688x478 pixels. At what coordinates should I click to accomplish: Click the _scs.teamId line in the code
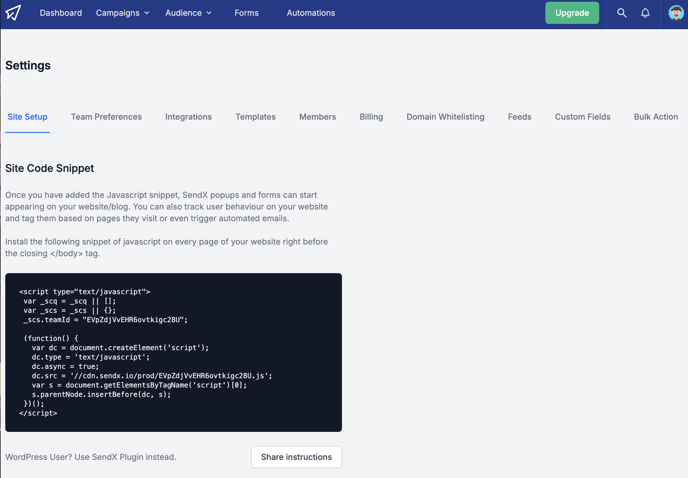click(x=105, y=320)
